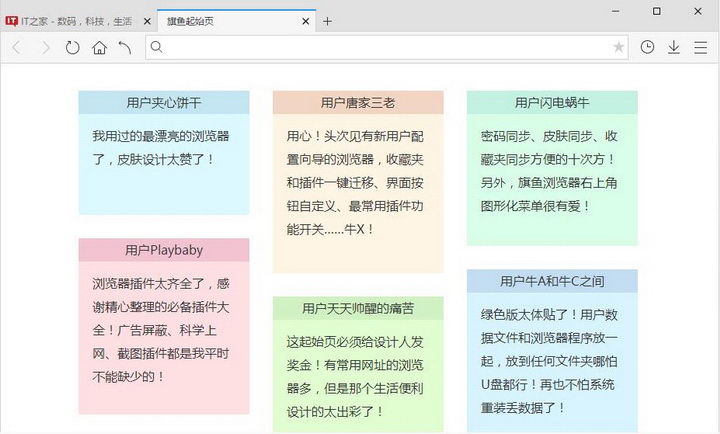Minimize the browser window
This screenshot has height=434, width=720.
(616, 11)
